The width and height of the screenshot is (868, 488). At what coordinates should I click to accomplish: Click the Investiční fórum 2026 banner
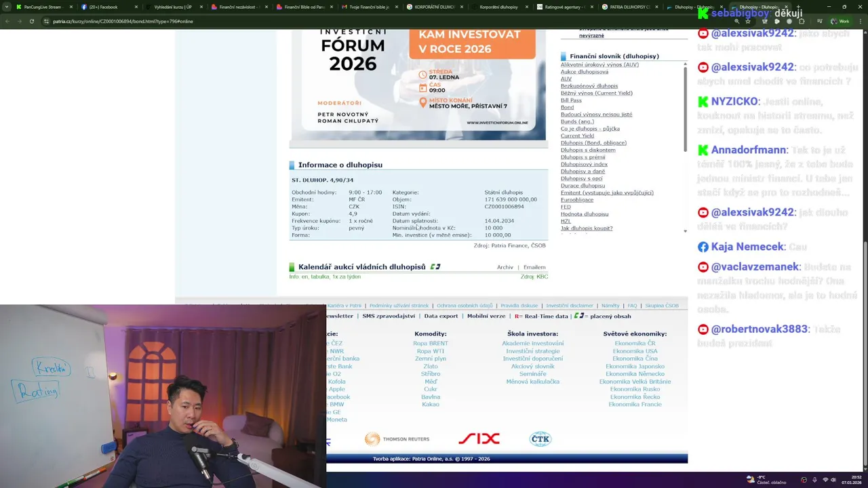pyautogui.click(x=418, y=84)
